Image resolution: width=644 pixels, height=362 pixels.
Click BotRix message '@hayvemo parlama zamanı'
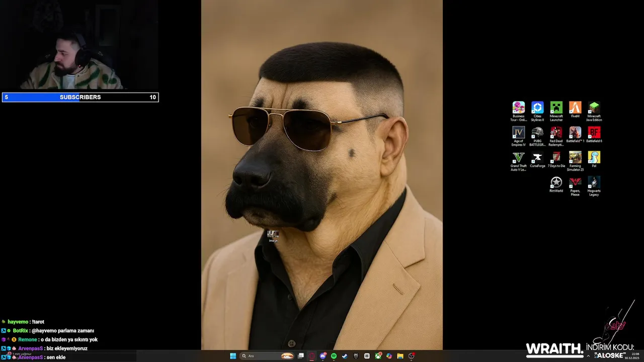click(x=48, y=331)
